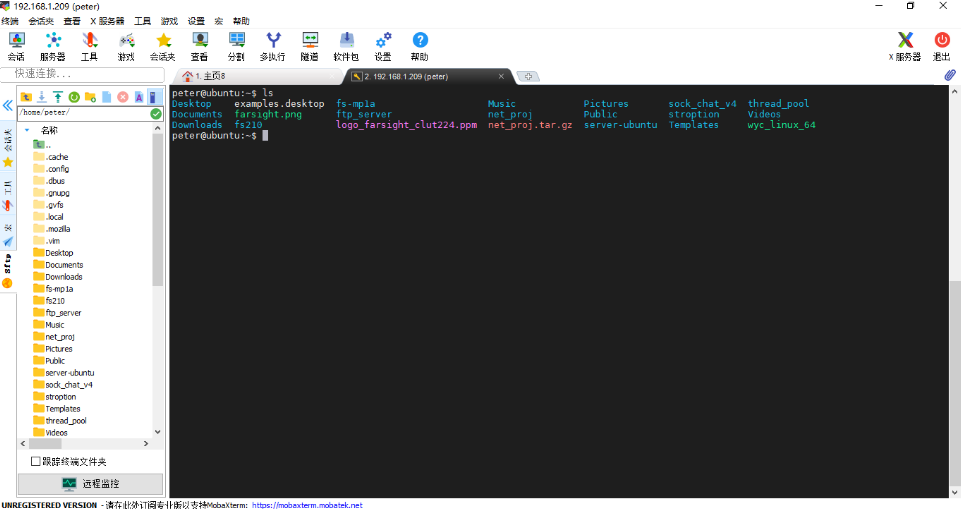Click the SFTP refresh folder icon

coord(74,97)
